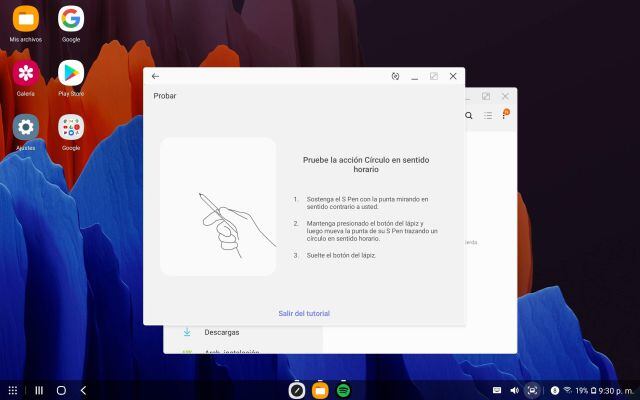This screenshot has width=640, height=400.
Task: Open Ajustes settings icon
Action: 25,127
